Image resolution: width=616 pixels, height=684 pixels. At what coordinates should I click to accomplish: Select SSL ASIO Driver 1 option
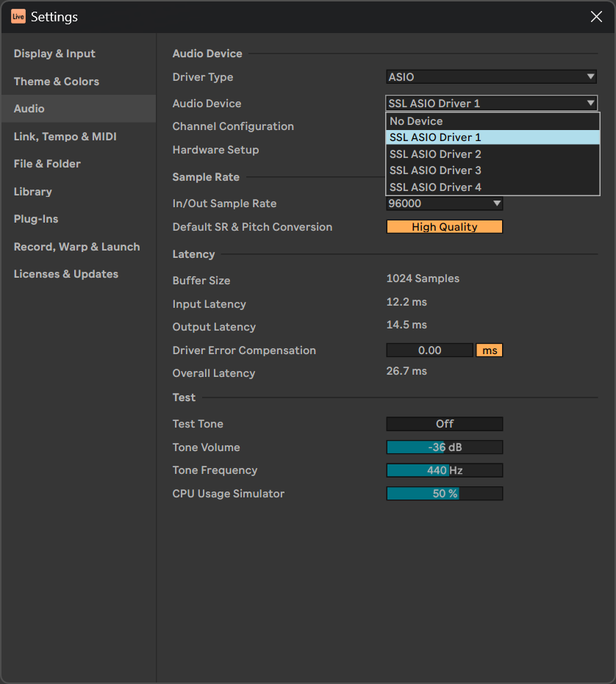pyautogui.click(x=493, y=137)
